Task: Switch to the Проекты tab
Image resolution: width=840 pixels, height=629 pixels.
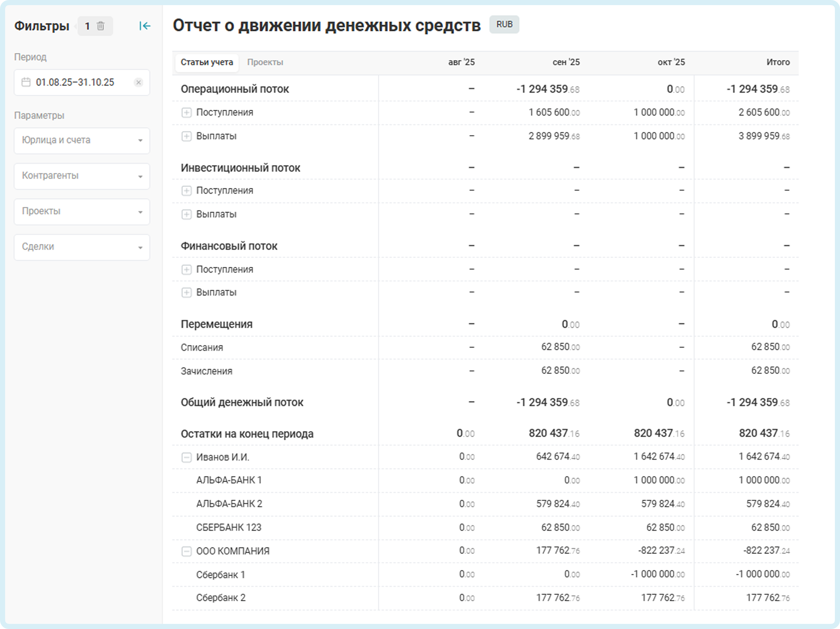Action: click(x=265, y=62)
